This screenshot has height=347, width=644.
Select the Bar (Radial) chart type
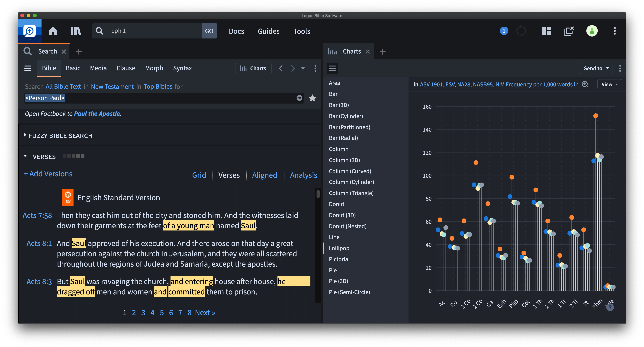tap(343, 138)
